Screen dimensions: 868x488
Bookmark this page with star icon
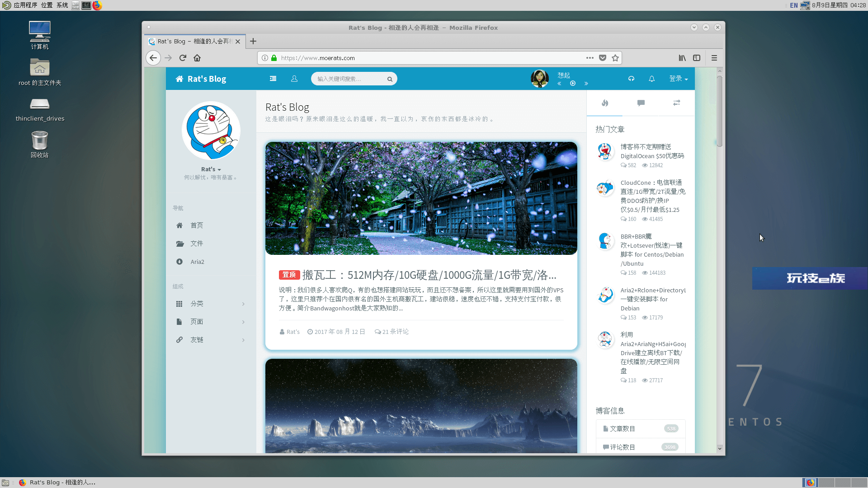[x=615, y=58]
